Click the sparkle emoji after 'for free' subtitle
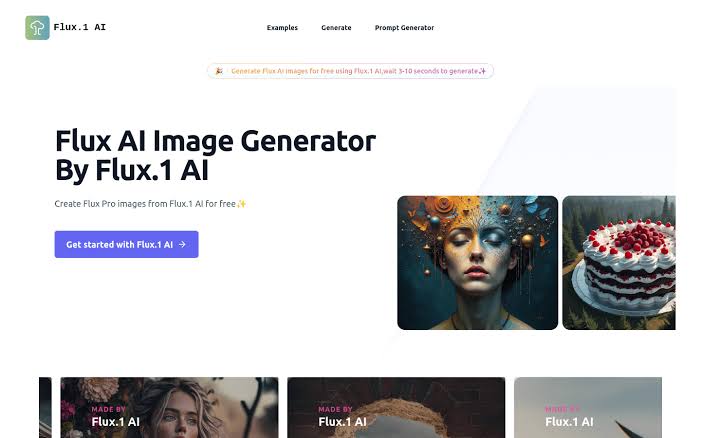This screenshot has width=701, height=438. (241, 204)
